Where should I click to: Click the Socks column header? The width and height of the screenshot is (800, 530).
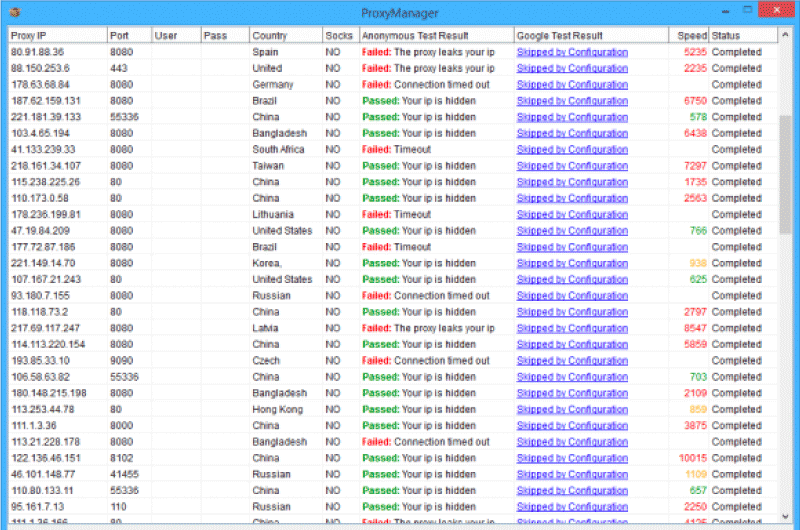tap(341, 35)
